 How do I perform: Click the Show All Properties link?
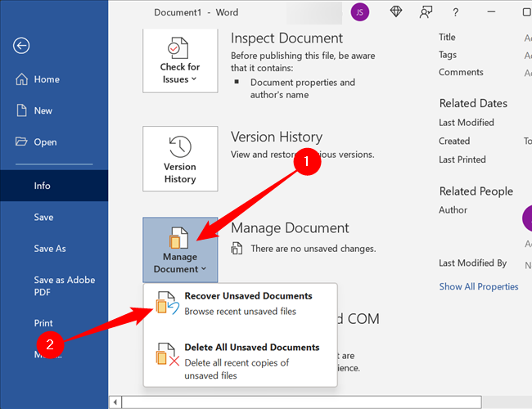coord(479,286)
